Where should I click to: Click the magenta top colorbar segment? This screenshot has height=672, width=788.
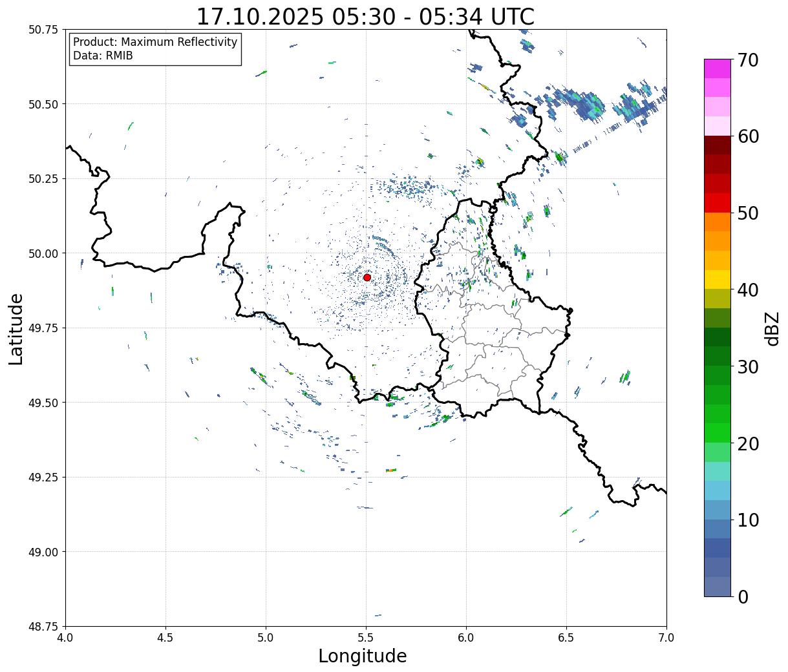718,68
